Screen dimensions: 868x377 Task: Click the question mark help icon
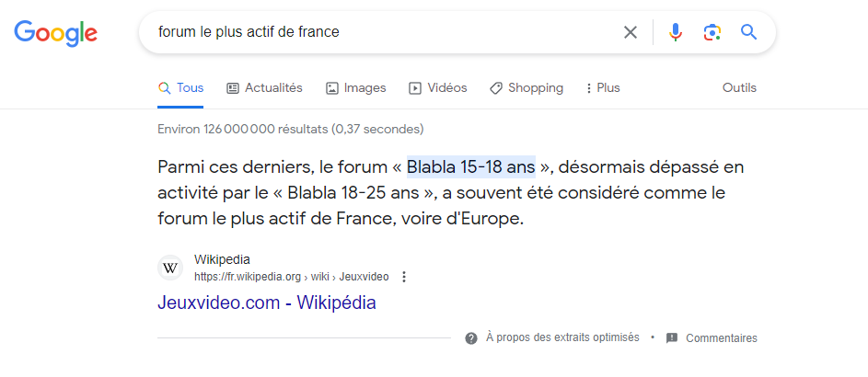coord(471,338)
